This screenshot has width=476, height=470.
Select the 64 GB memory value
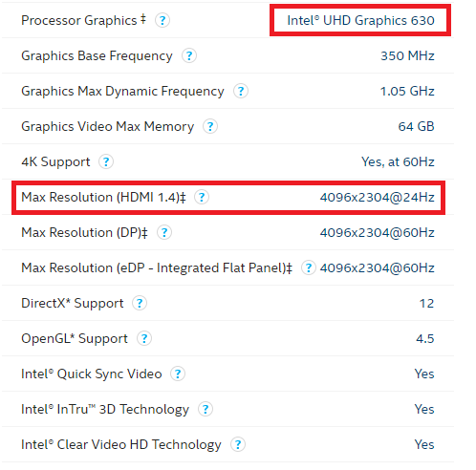pyautogui.click(x=416, y=127)
